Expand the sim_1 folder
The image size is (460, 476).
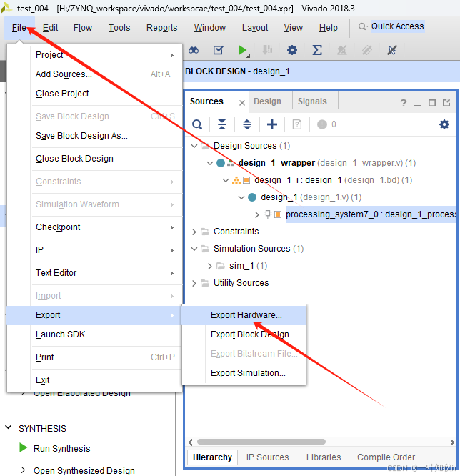click(x=210, y=267)
